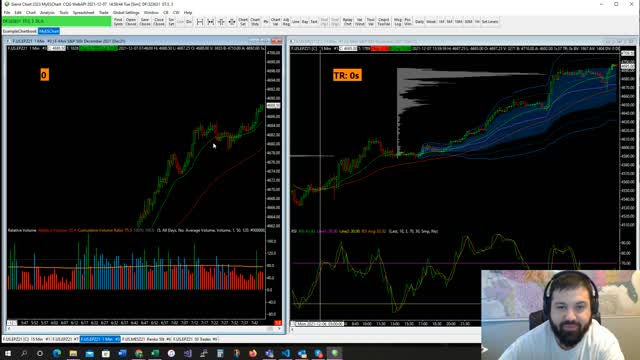The width and height of the screenshot is (640, 360).
Task: Switch chart to 30M timeframe
Action: tap(468, 22)
